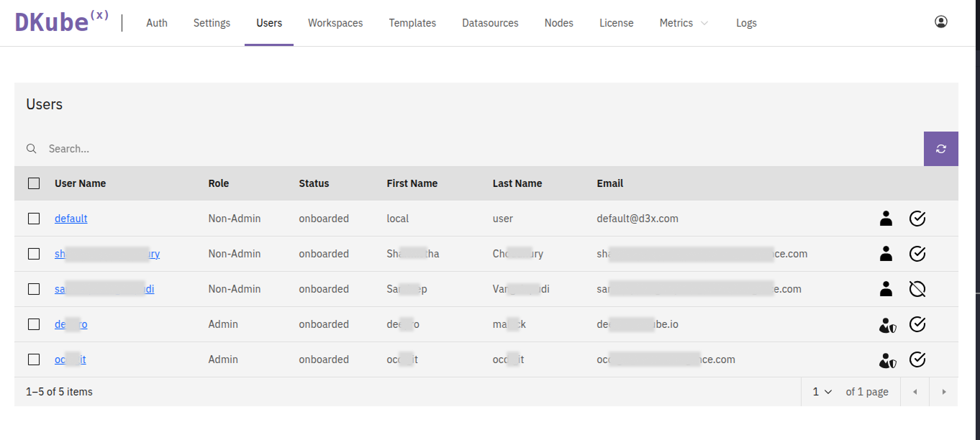This screenshot has height=440, width=980.
Task: Click the status check icon in last row
Action: pos(917,359)
